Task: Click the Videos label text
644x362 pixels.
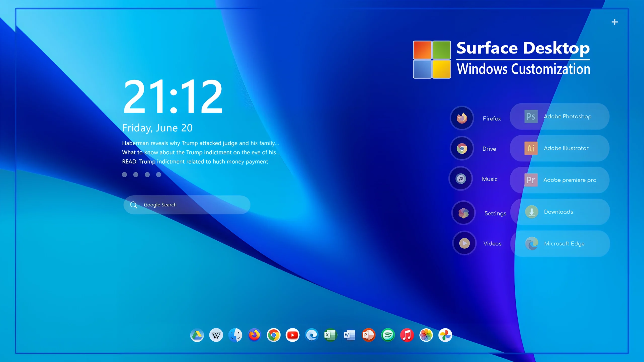Action: [492, 244]
